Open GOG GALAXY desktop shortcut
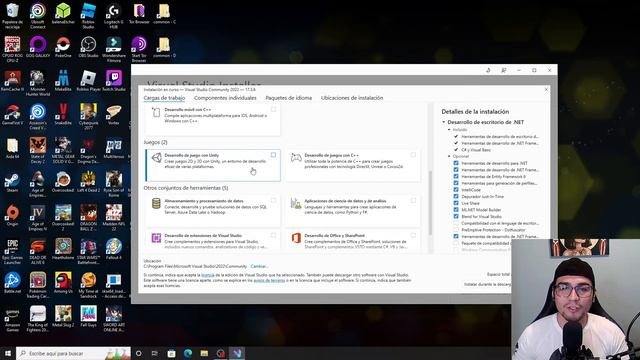 (x=38, y=47)
